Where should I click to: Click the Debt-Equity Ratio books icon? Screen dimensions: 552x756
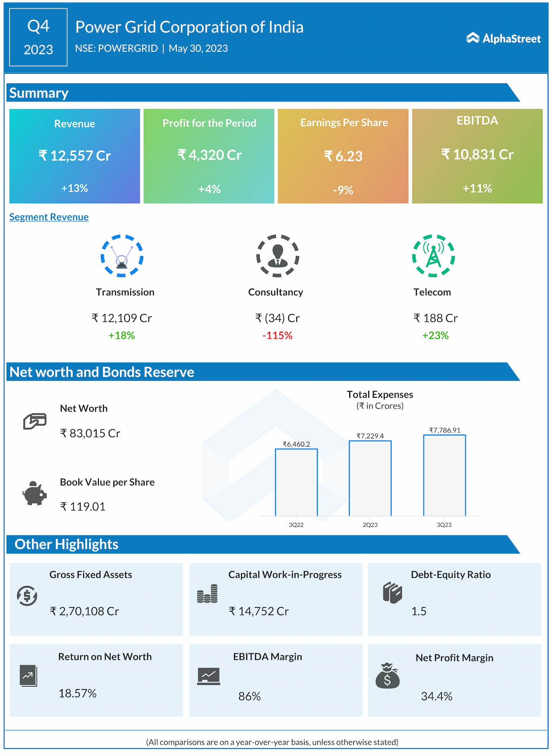click(x=392, y=592)
